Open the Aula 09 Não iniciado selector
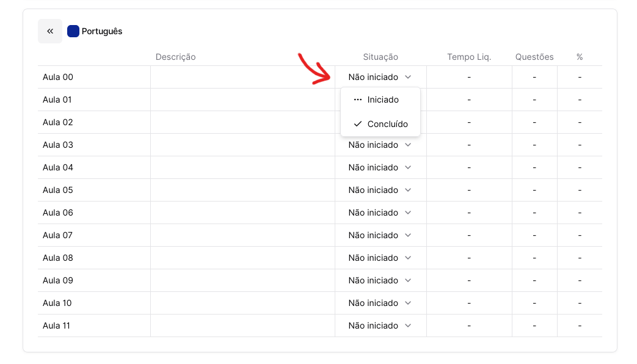 380,280
